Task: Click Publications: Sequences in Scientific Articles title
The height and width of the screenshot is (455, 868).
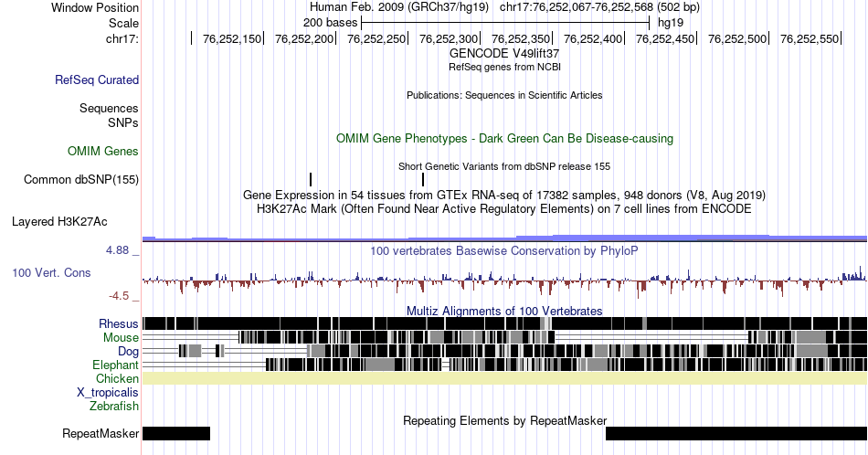Action: tap(504, 95)
